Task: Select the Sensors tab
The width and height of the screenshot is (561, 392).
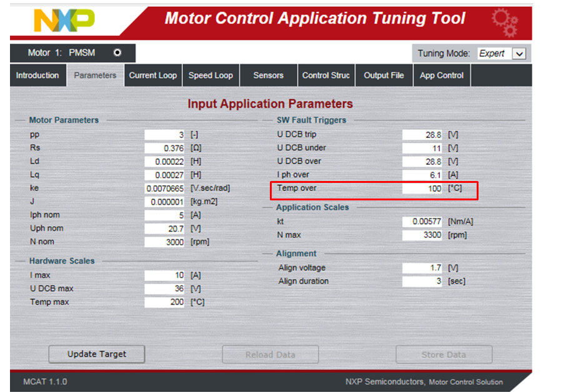Action: coord(268,75)
